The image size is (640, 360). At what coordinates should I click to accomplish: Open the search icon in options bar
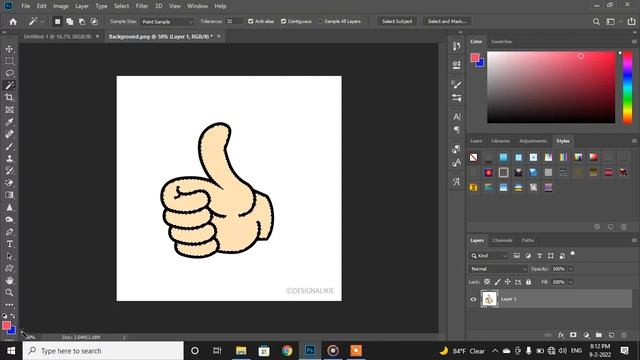(596, 22)
